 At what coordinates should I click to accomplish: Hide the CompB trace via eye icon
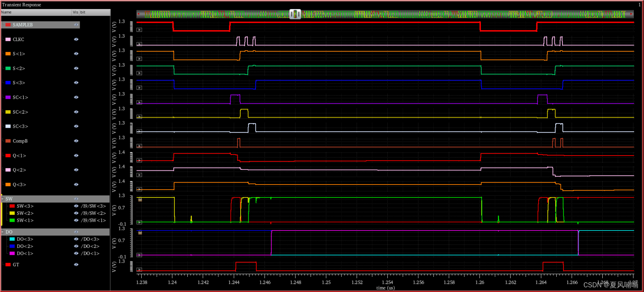click(76, 141)
